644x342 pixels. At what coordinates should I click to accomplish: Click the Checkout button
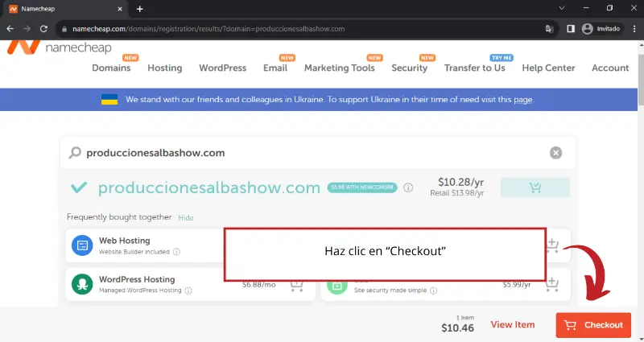pyautogui.click(x=593, y=325)
